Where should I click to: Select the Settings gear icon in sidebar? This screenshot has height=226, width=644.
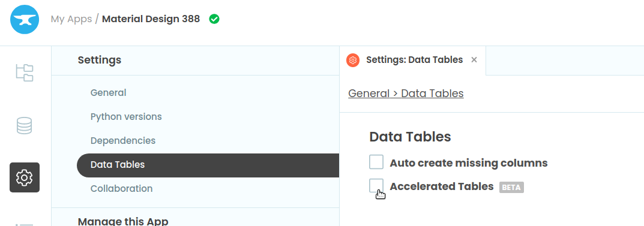[25, 177]
